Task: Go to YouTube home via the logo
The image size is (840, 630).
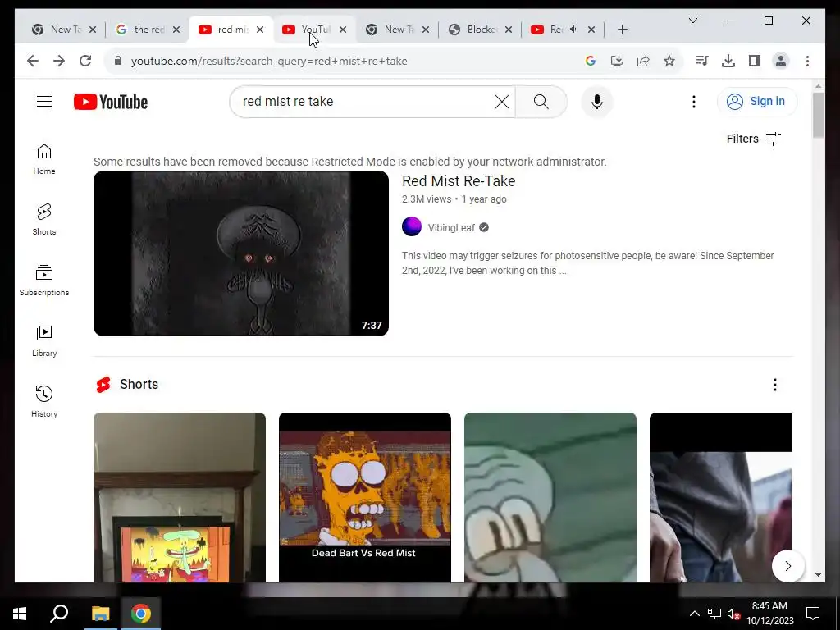Action: (111, 102)
